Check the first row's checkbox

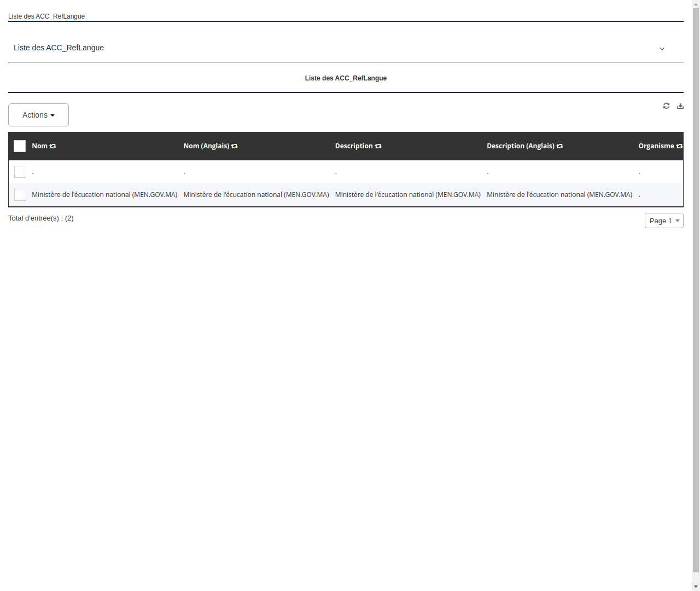(20, 171)
